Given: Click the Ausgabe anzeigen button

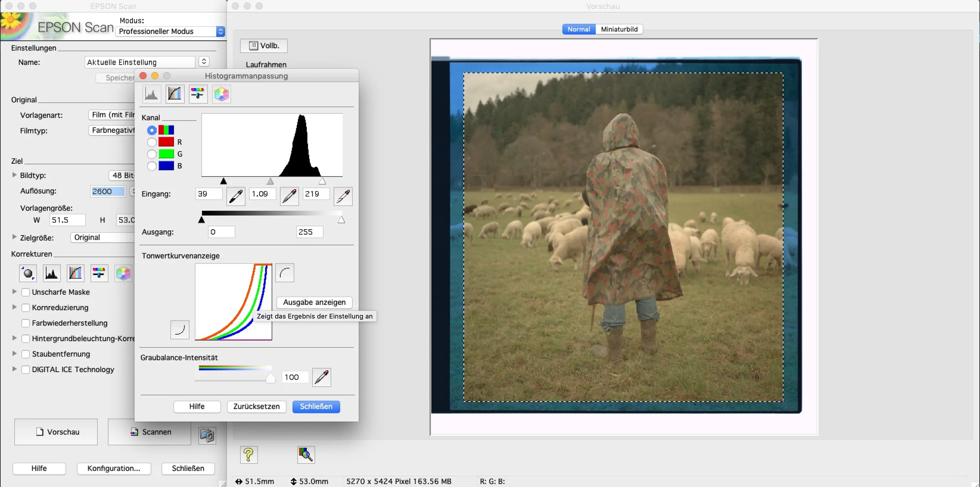Looking at the screenshot, I should pyautogui.click(x=314, y=302).
